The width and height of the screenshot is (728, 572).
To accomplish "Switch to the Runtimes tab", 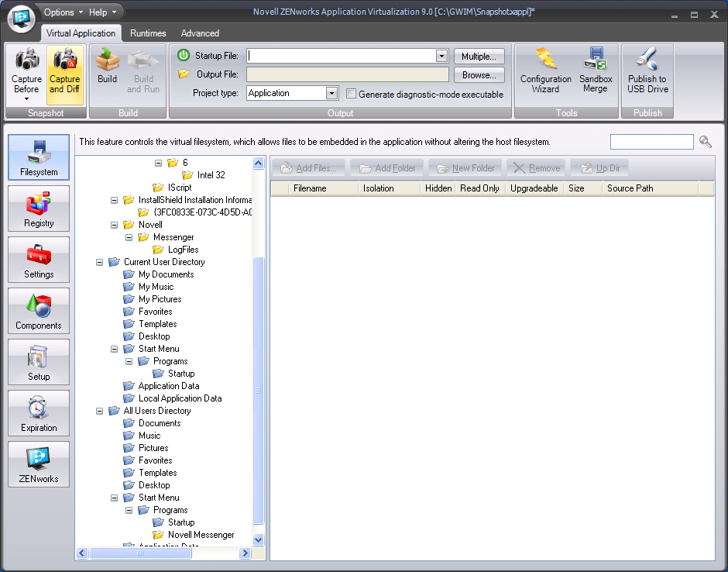I will pyautogui.click(x=148, y=33).
